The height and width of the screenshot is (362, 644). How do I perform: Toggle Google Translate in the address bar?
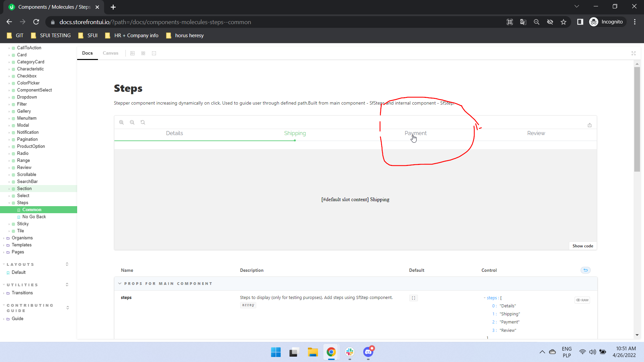tap(523, 21)
